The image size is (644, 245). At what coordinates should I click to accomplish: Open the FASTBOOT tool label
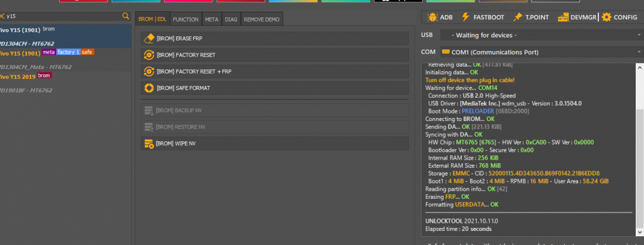(x=489, y=17)
